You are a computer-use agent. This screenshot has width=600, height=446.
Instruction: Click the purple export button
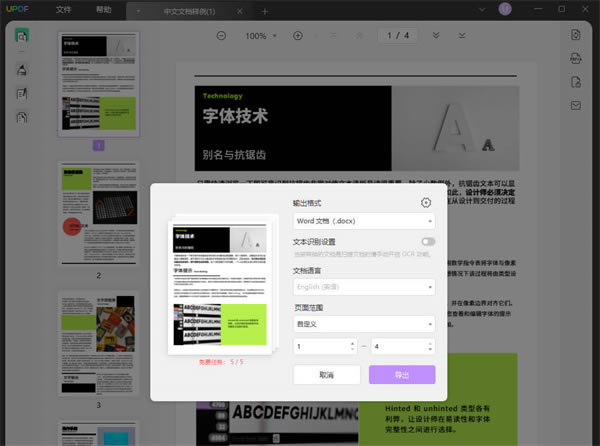point(402,375)
